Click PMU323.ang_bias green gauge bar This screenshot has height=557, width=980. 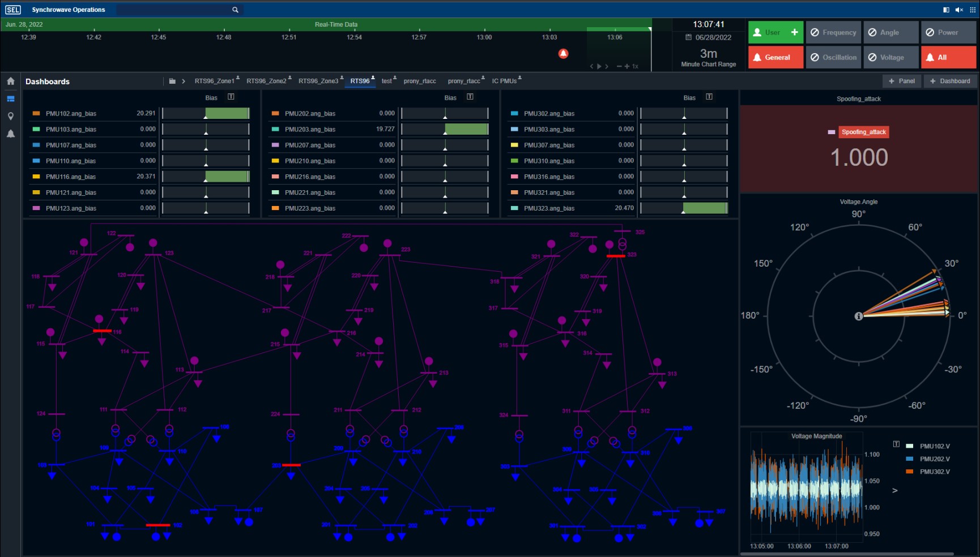tap(705, 208)
